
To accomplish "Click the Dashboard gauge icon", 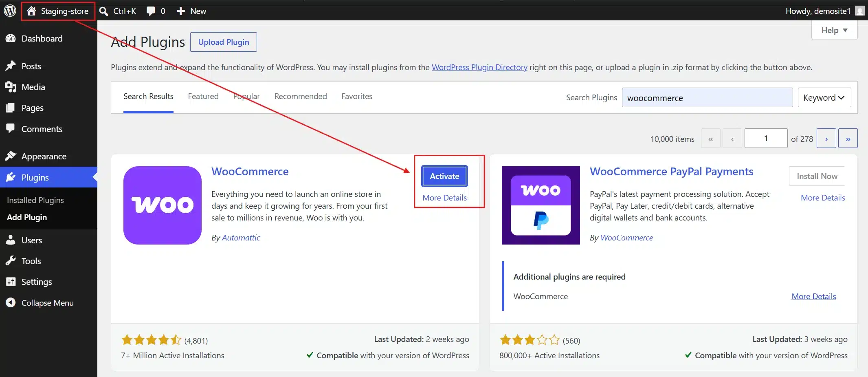I will click(11, 38).
